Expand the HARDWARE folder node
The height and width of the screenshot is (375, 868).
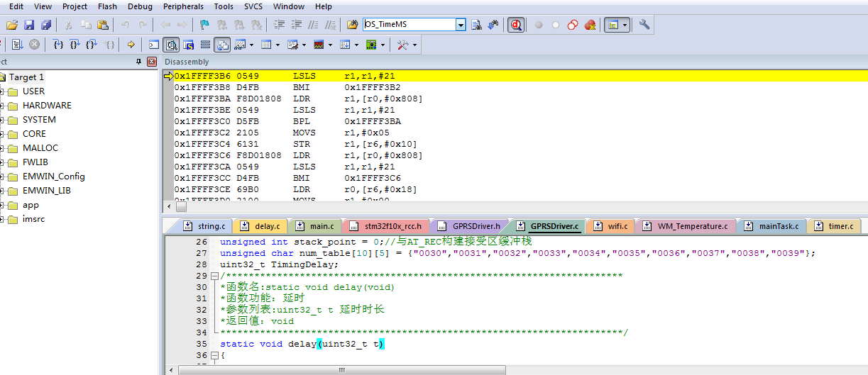click(x=2, y=106)
